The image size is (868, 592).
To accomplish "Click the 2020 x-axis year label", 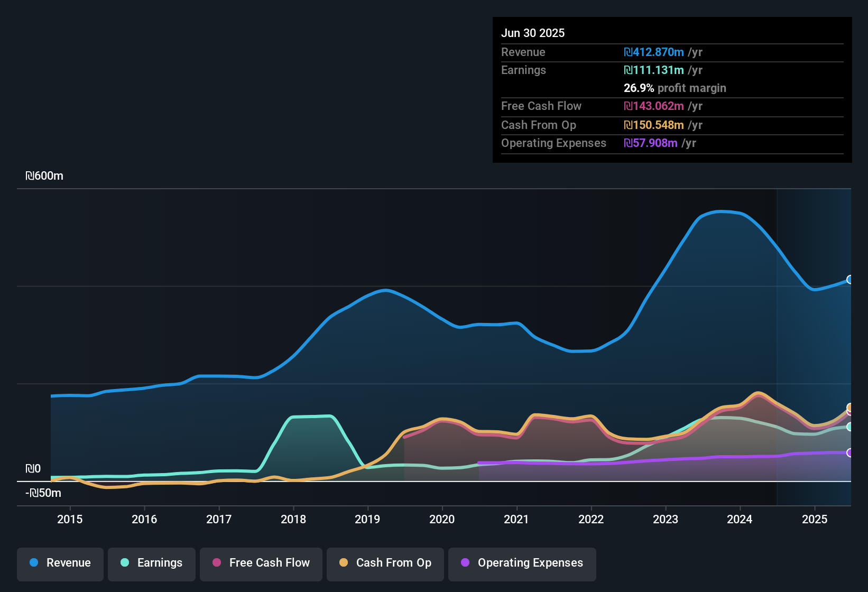I will [442, 519].
